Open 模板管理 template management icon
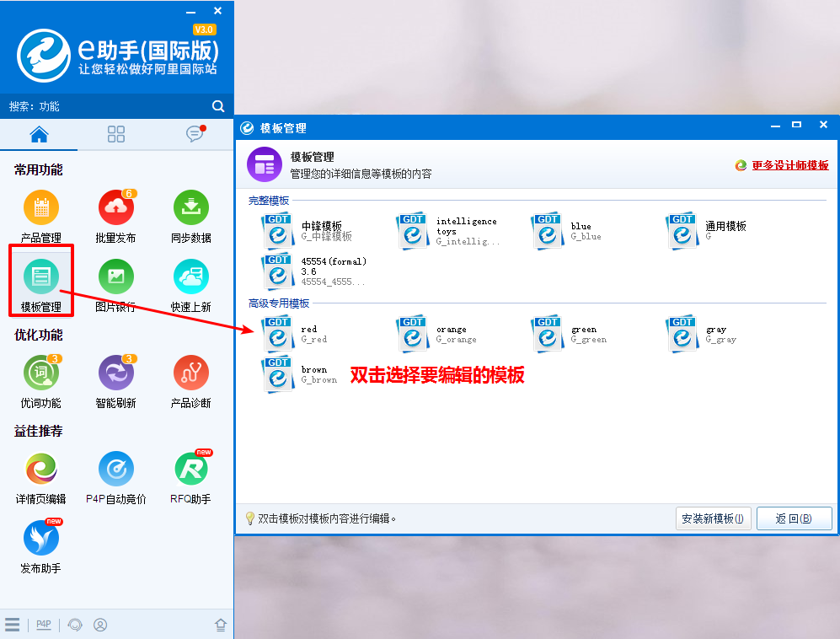 click(41, 277)
